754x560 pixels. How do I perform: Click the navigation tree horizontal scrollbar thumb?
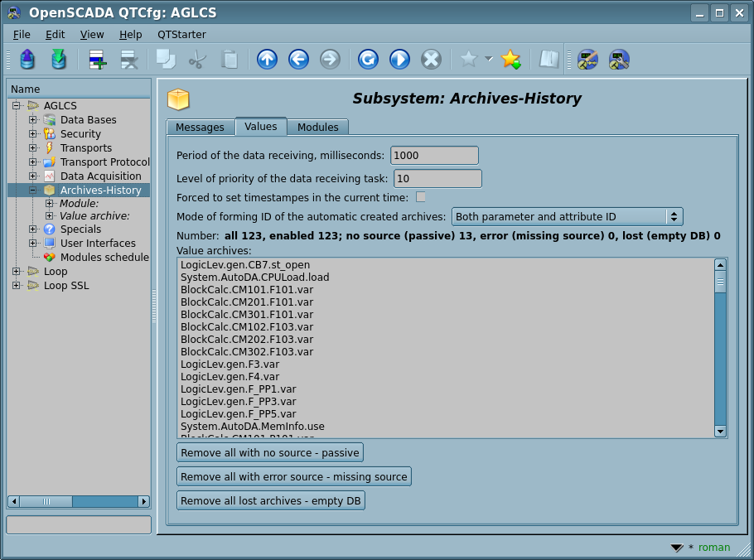[46, 501]
